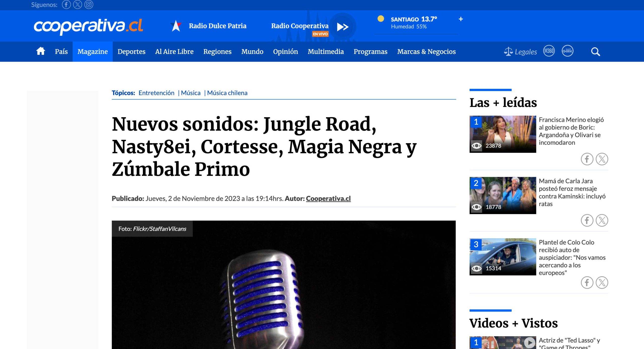
Task: Share Francisca Merino story on Facebook
Action: click(x=587, y=159)
